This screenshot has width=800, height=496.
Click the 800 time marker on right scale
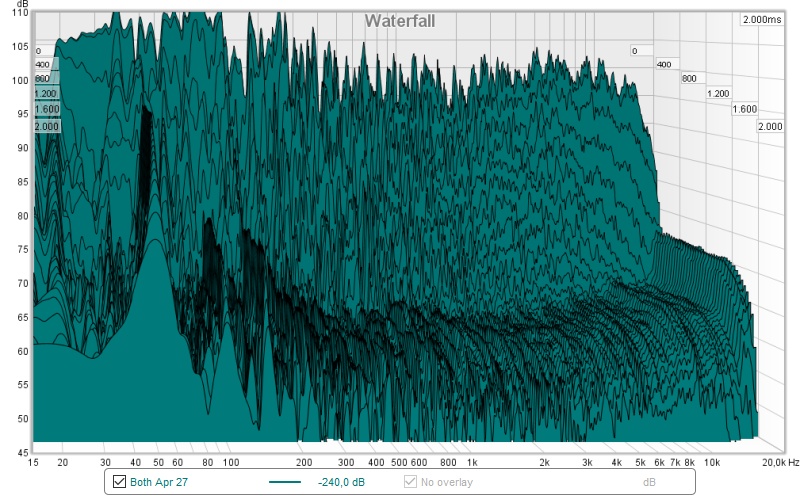(688, 78)
